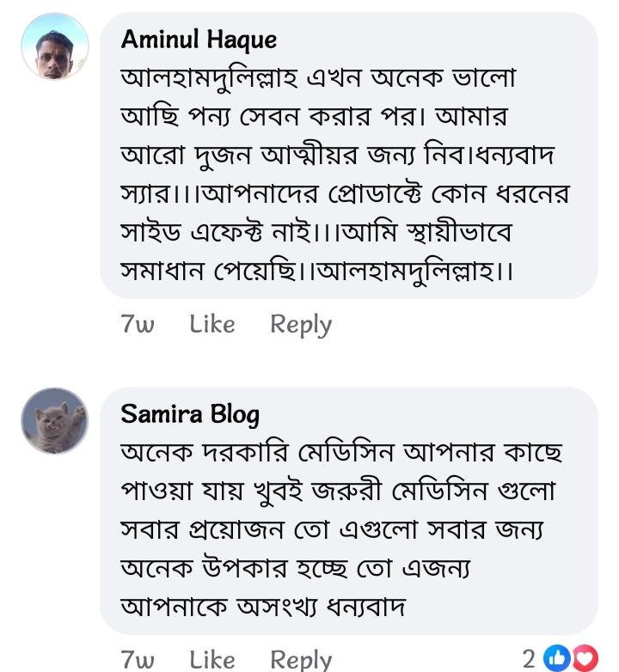Click the 7w timestamp under Samira Blog's comment
Image resolution: width=619 pixels, height=672 pixels.
point(138,659)
